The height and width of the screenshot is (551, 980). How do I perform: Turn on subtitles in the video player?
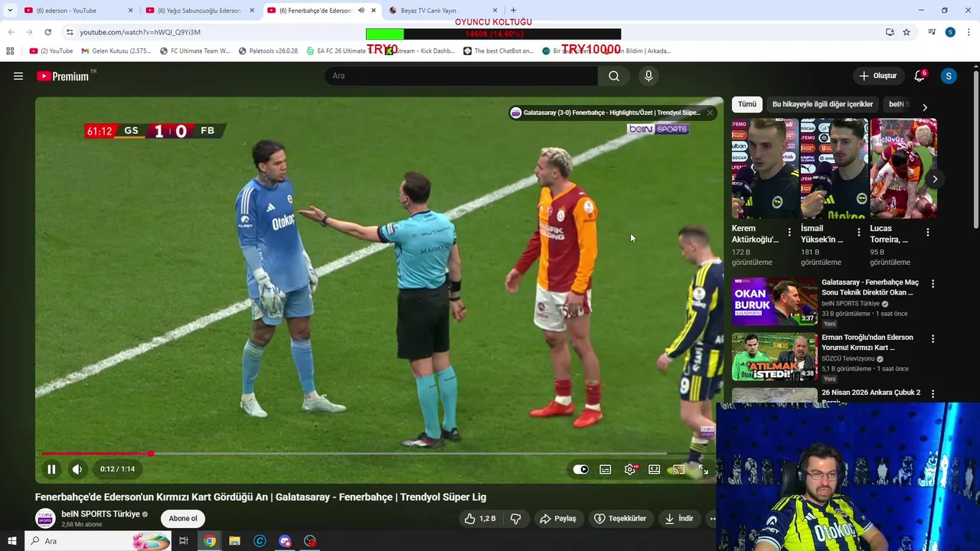click(x=606, y=469)
